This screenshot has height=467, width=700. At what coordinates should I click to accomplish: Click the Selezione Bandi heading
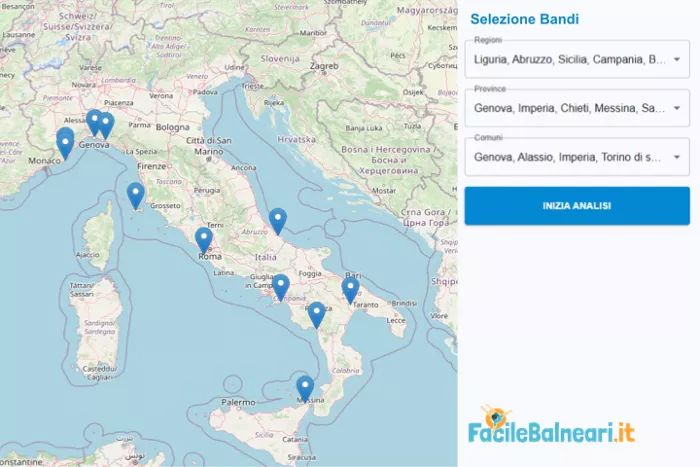tap(525, 19)
